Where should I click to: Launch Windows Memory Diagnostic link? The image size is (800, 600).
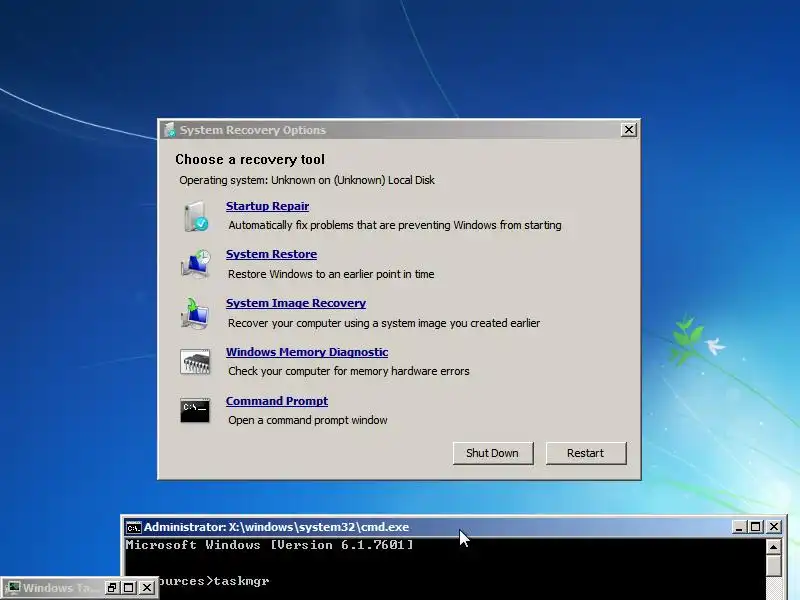pos(307,352)
